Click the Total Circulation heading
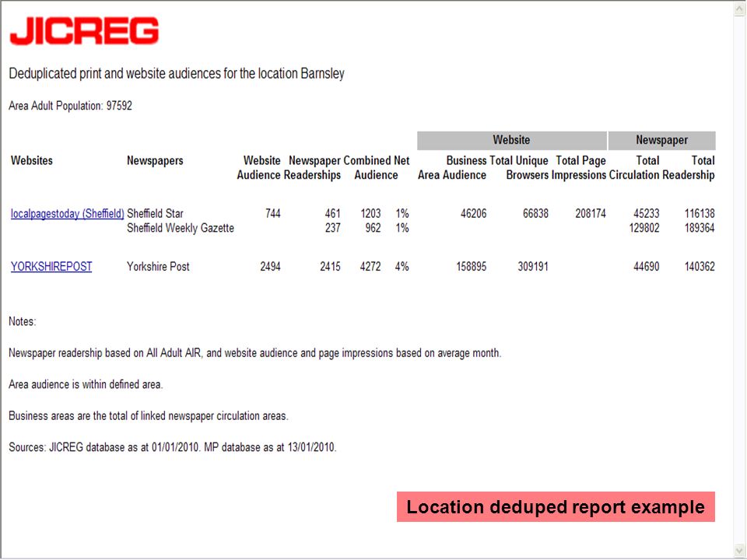The height and width of the screenshot is (560, 747). (x=635, y=168)
